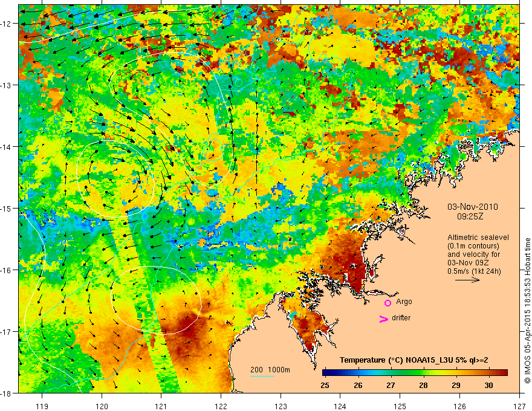Click the '0.5m/s (1kt 24h)' label
532x411 pixels.
pyautogui.click(x=474, y=271)
